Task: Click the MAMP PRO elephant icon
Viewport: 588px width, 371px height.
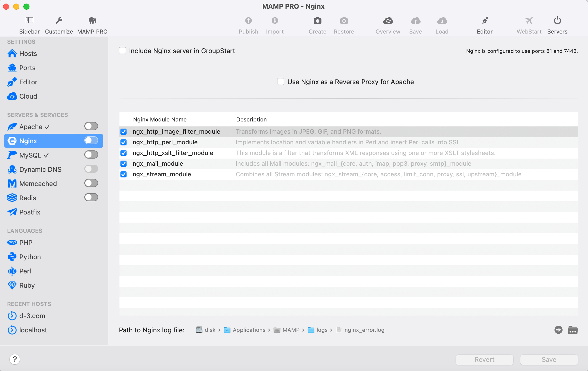Action: coord(92,20)
